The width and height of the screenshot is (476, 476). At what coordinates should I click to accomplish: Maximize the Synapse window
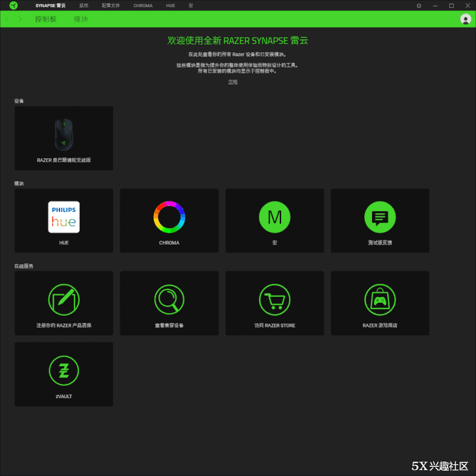[x=451, y=6]
